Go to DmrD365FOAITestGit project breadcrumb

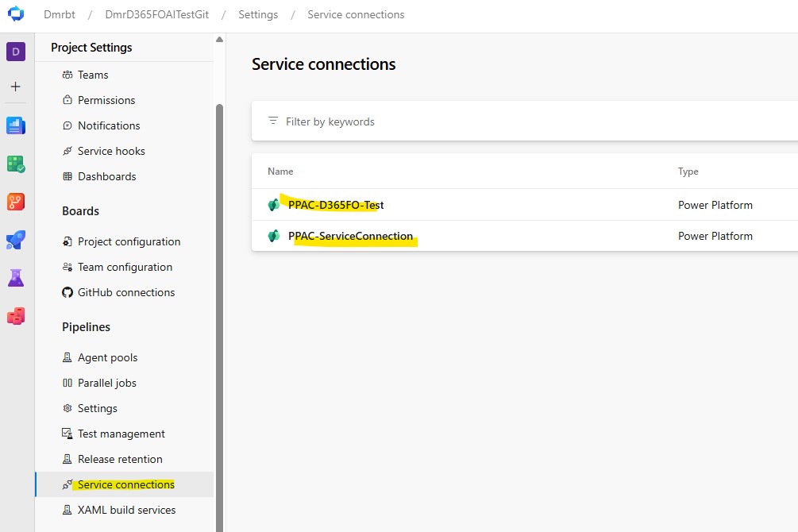(156, 15)
